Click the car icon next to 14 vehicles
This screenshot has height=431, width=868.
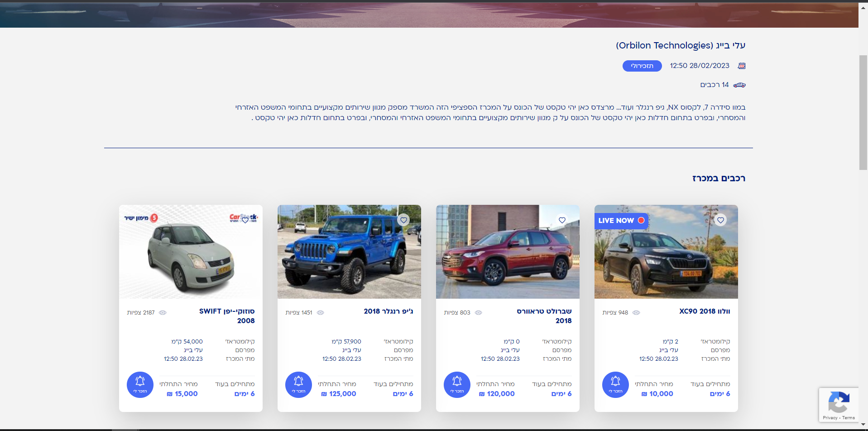739,85
